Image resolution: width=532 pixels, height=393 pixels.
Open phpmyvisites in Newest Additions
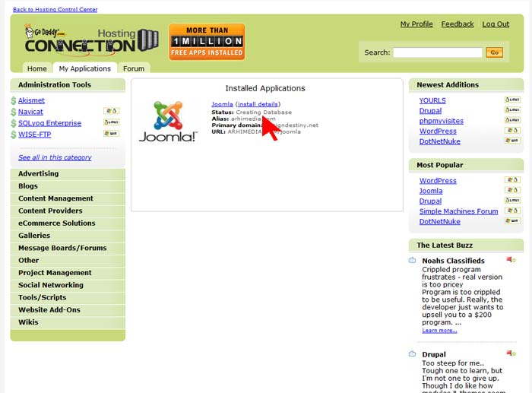coord(441,121)
